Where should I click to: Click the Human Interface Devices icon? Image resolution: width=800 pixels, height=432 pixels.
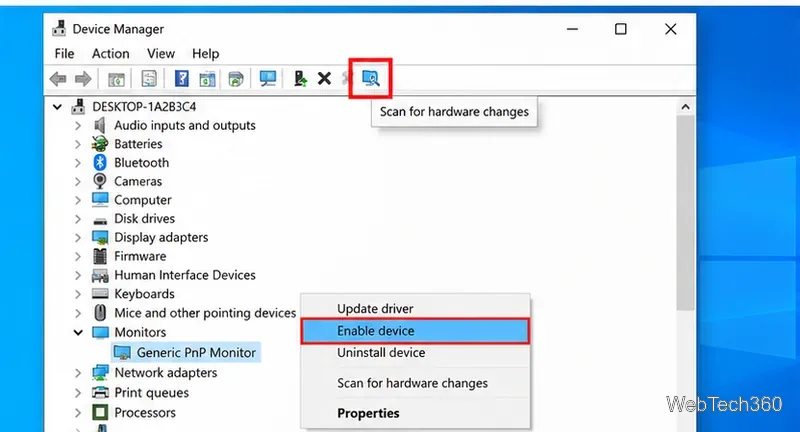100,275
